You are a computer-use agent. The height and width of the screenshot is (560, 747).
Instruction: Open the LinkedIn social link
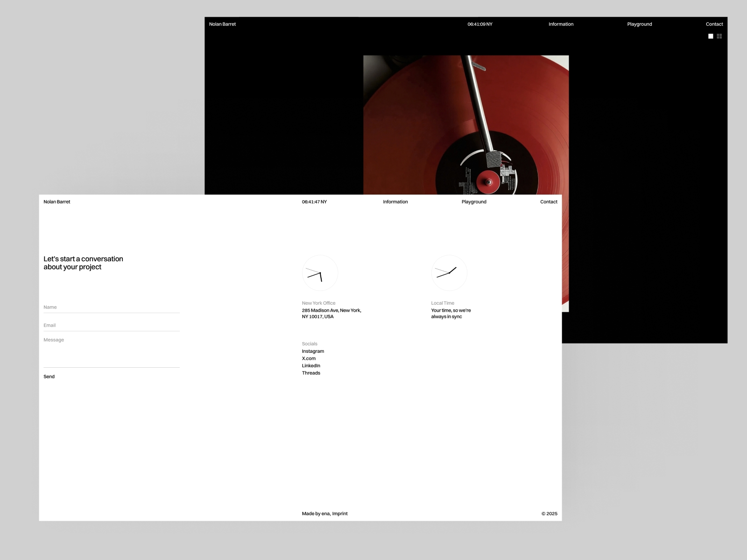[x=311, y=365]
